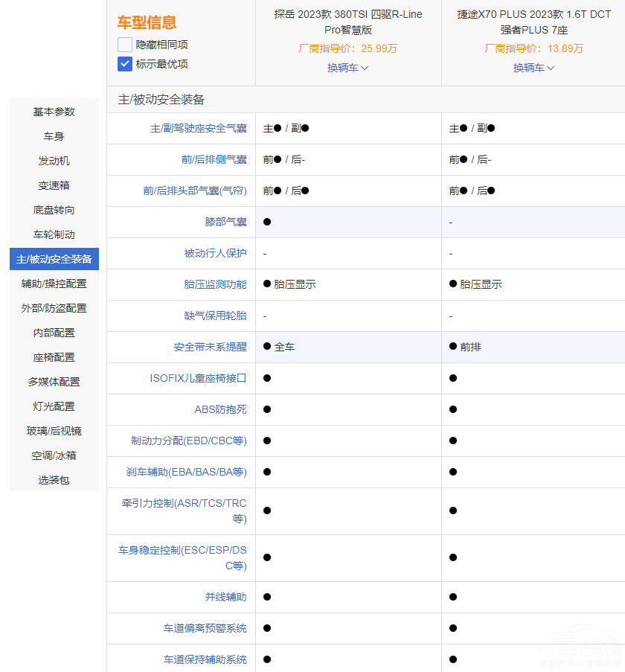Click the 厂商指导价 25.99万 price text
The width and height of the screenshot is (625, 672).
point(347,46)
